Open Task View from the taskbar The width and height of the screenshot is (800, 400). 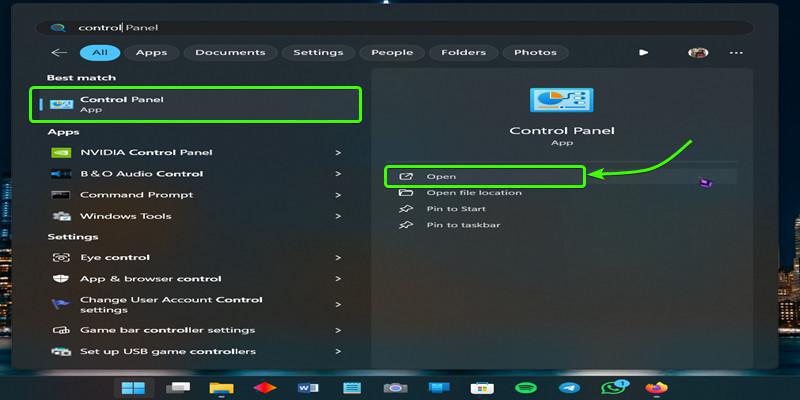178,388
